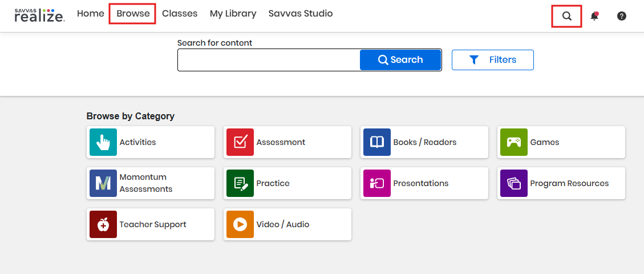644x274 pixels.
Task: Focus the Search for content text field
Action: coord(269,60)
